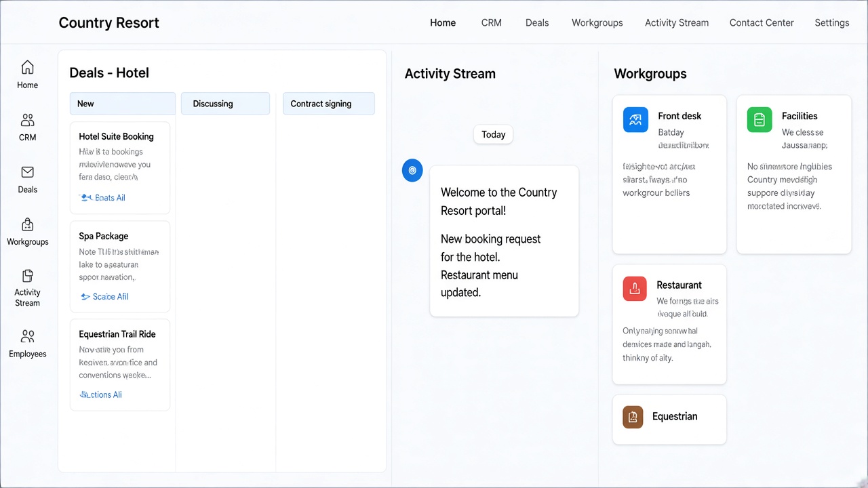Open CRM icon in the sidebar

click(x=27, y=120)
